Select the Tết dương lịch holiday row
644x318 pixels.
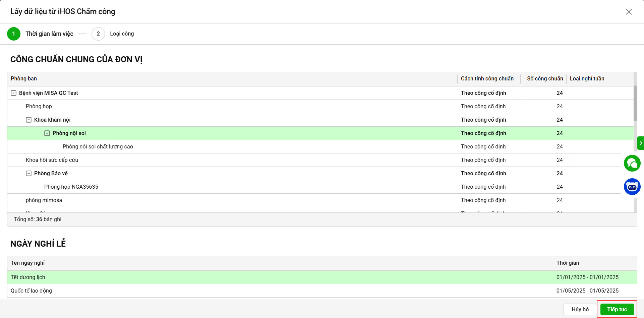[28, 277]
